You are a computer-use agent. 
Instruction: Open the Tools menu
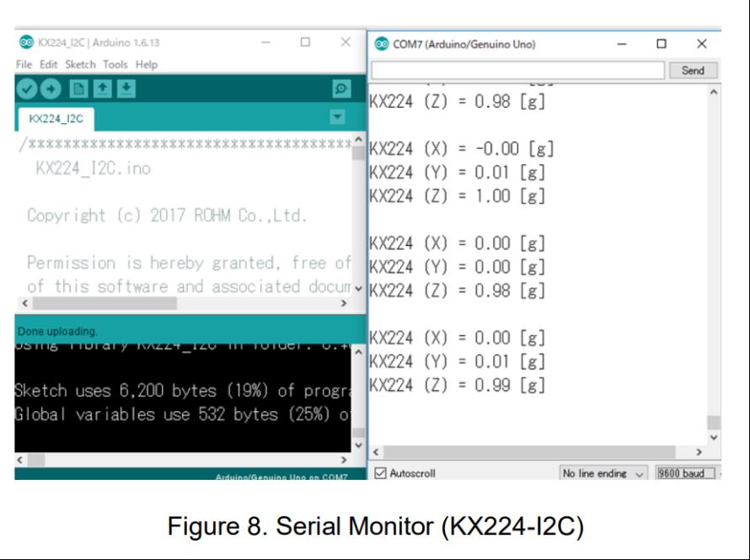[x=115, y=65]
